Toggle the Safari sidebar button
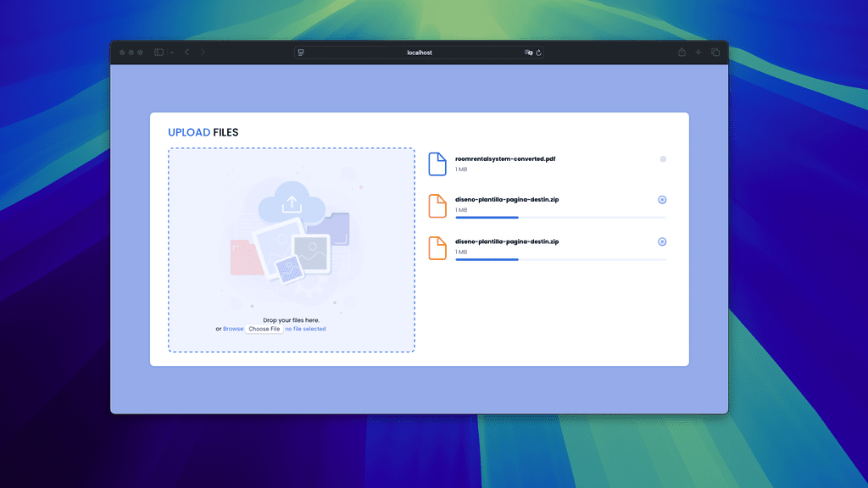The width and height of the screenshot is (868, 488). pos(159,53)
